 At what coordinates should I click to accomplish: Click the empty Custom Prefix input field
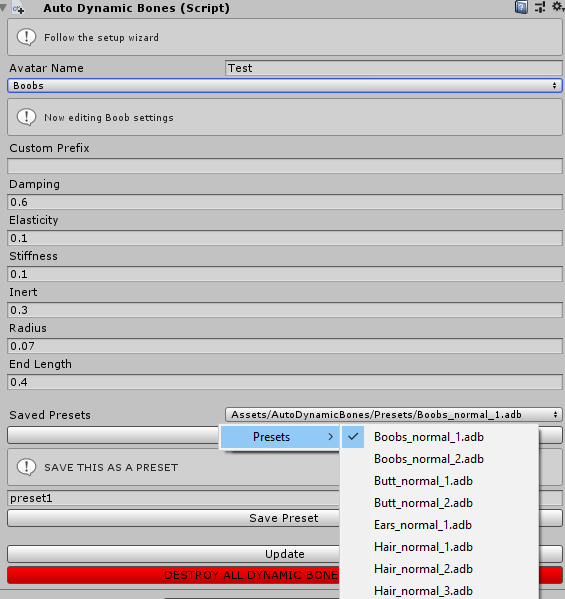(285, 166)
